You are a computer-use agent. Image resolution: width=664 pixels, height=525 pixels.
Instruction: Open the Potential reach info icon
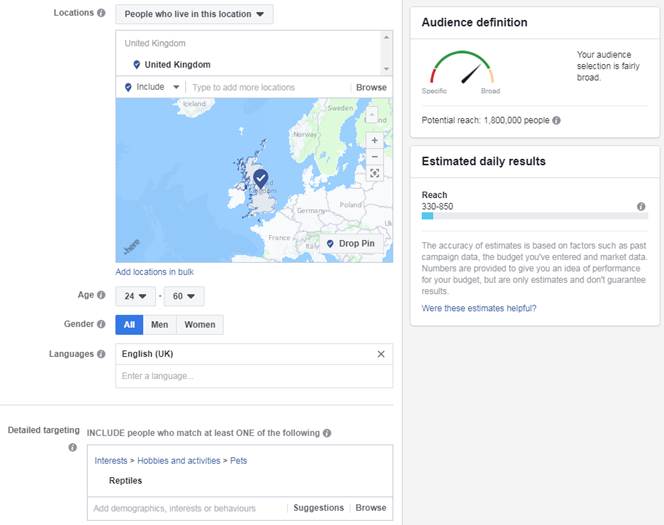click(556, 120)
